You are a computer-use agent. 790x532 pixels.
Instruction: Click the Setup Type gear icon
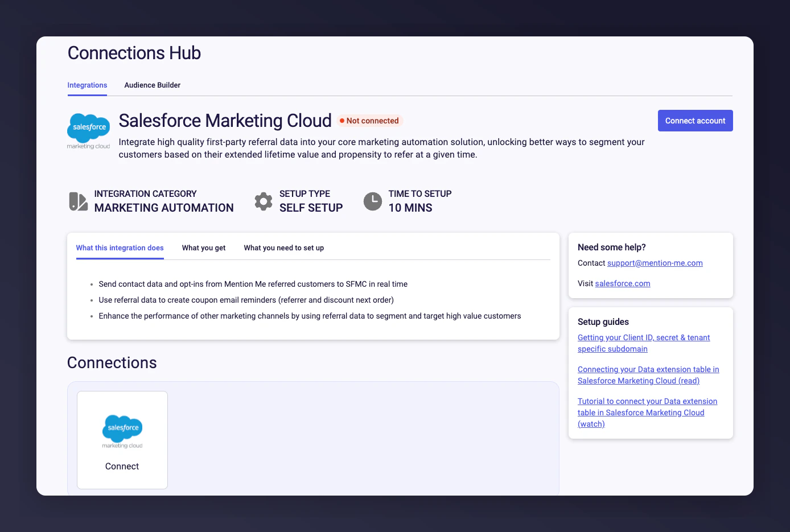263,201
